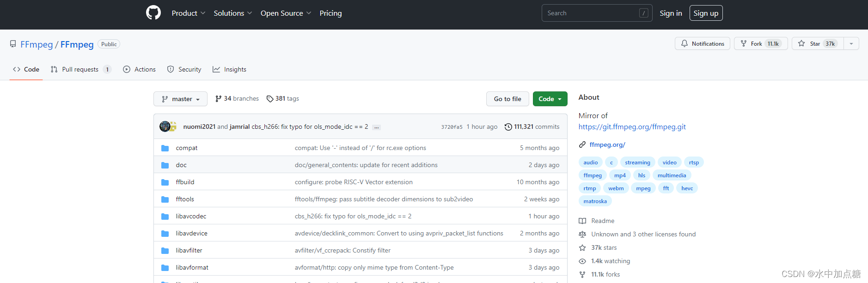Go to the GitHub home logo

coord(153,12)
